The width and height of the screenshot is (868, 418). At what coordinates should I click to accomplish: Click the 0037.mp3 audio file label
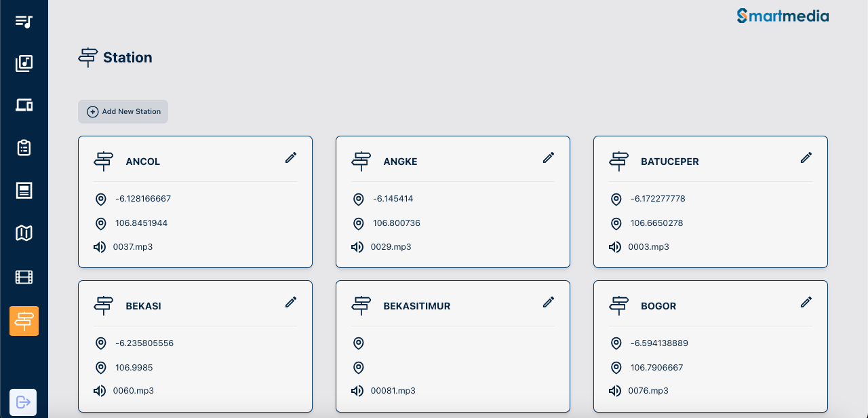tap(133, 247)
